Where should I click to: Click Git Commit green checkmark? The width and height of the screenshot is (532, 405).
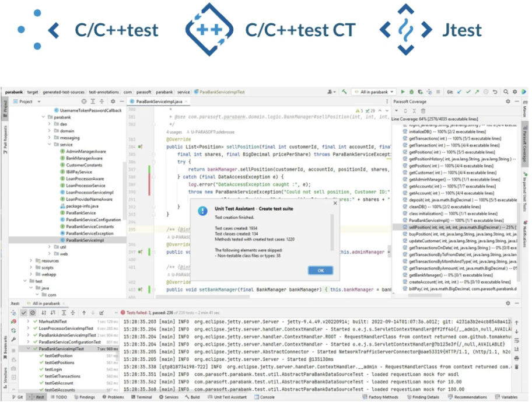(468, 92)
